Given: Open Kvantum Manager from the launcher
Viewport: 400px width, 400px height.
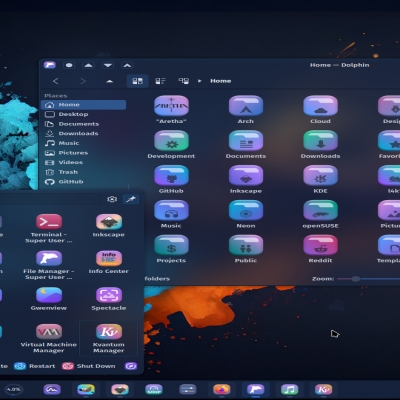Looking at the screenshot, I should pos(109,338).
